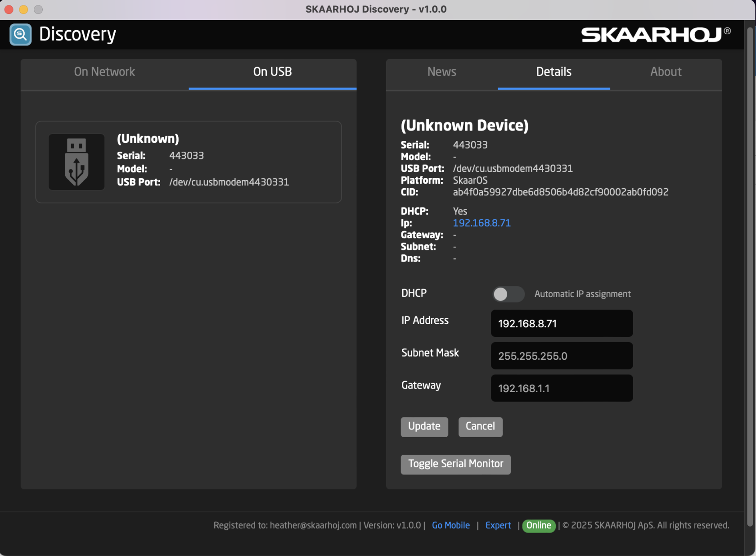
Task: Click Toggle Serial Monitor button
Action: 455,464
